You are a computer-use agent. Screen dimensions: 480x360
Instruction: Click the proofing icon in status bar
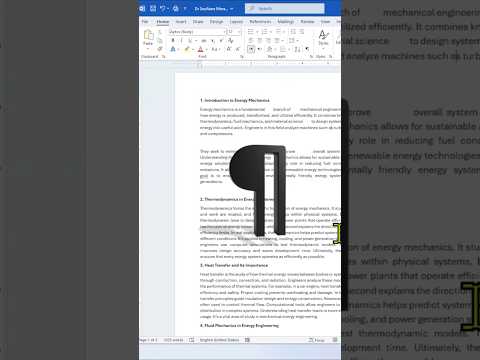[191, 340]
